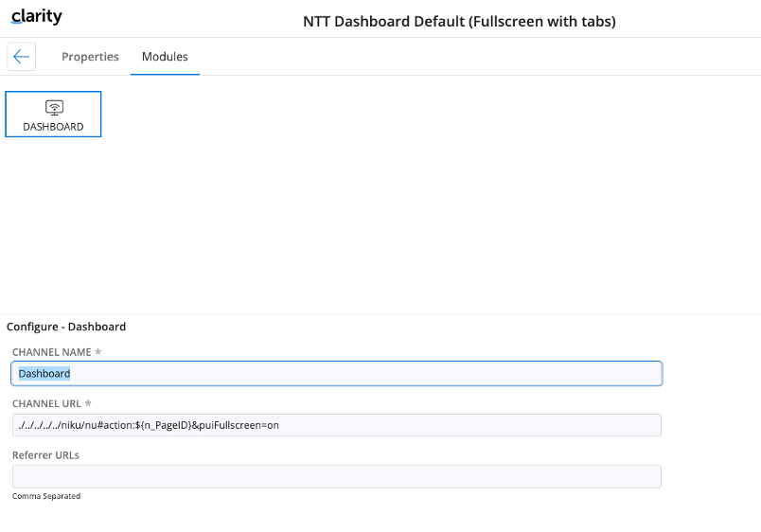Click the CHANNEL NAME label
Image resolution: width=761 pixels, height=532 pixels.
[x=51, y=352]
